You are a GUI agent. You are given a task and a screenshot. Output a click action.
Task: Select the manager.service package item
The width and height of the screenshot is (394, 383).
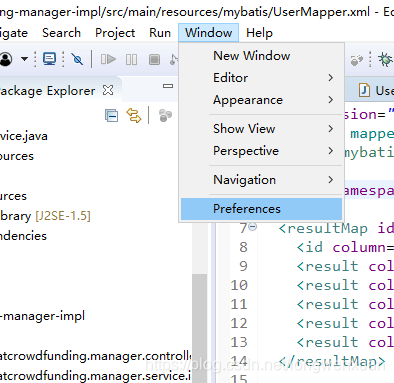pyautogui.click(x=95, y=376)
